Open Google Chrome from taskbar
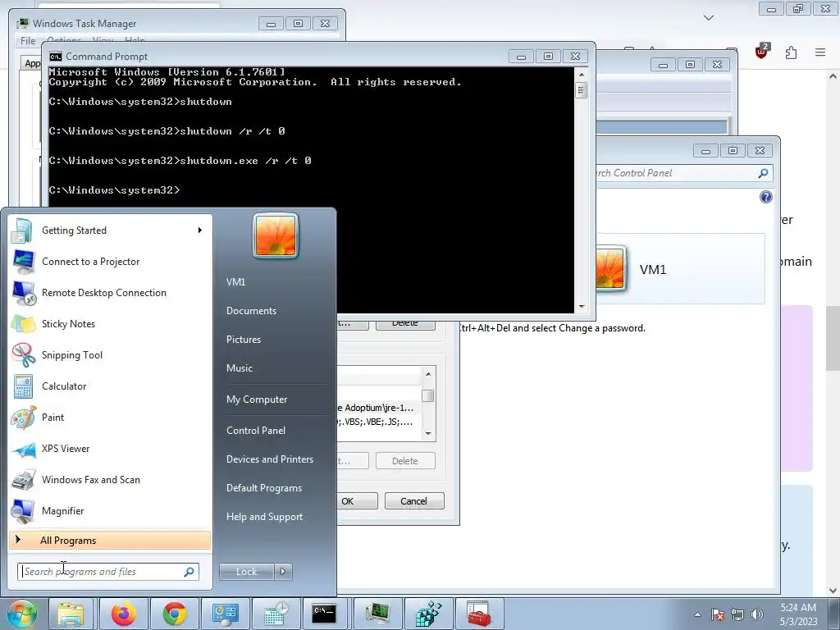Viewport: 840px width, 630px height. tap(174, 614)
